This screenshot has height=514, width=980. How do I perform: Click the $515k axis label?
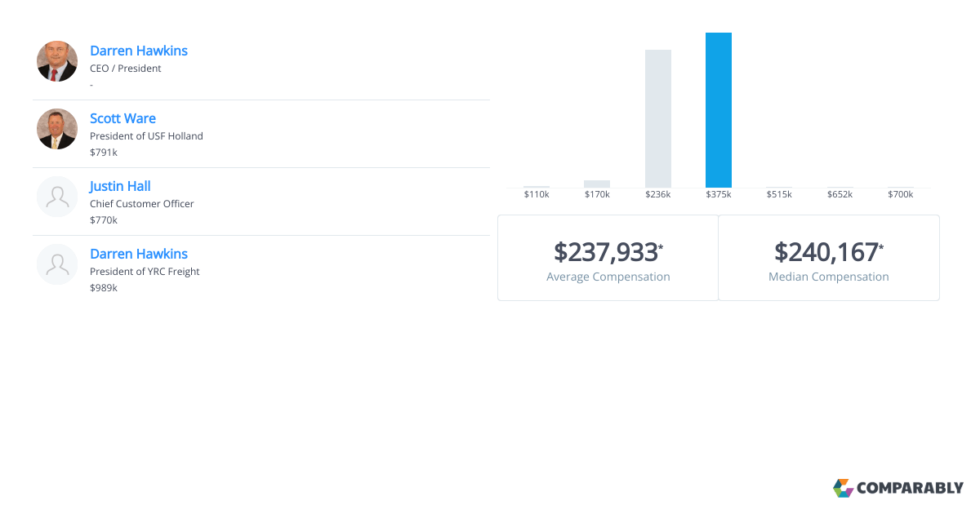coord(779,194)
